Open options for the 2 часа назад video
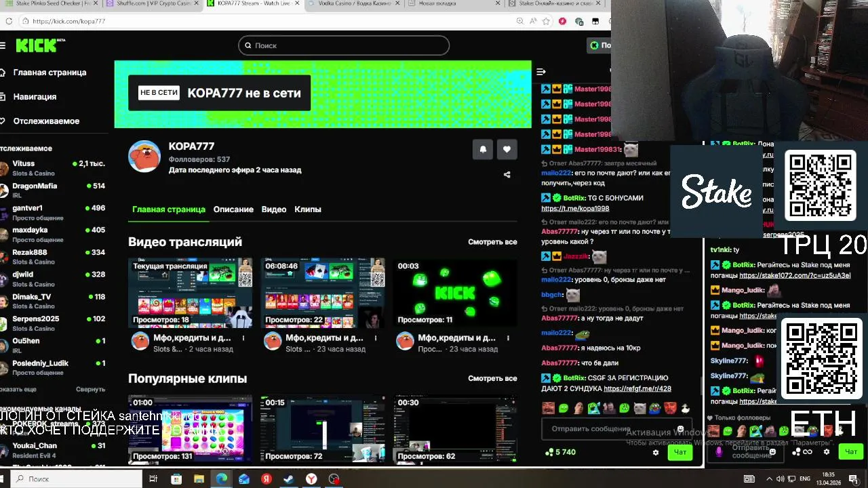The width and height of the screenshot is (868, 488). coord(243,338)
